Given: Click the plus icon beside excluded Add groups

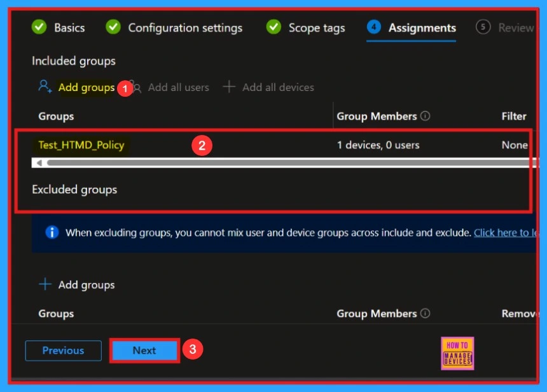Looking at the screenshot, I should pos(45,284).
